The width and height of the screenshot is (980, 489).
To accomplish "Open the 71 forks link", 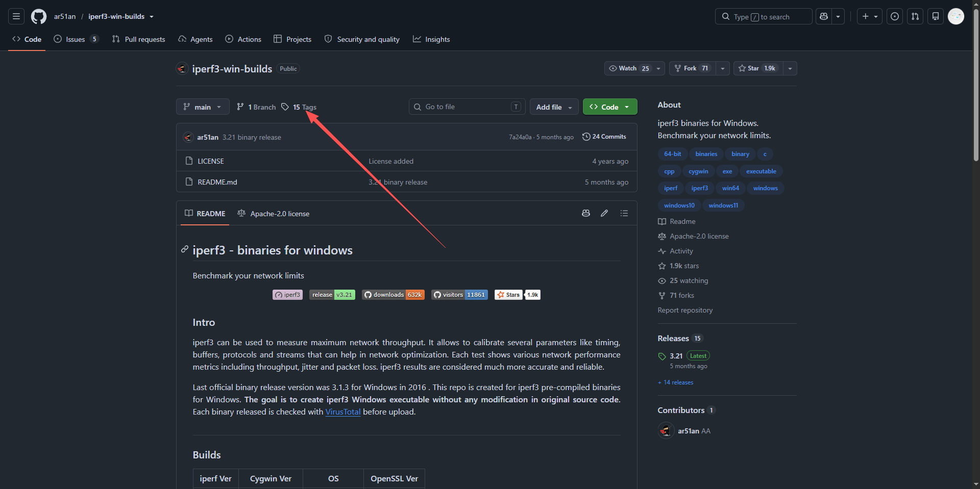I will point(676,295).
